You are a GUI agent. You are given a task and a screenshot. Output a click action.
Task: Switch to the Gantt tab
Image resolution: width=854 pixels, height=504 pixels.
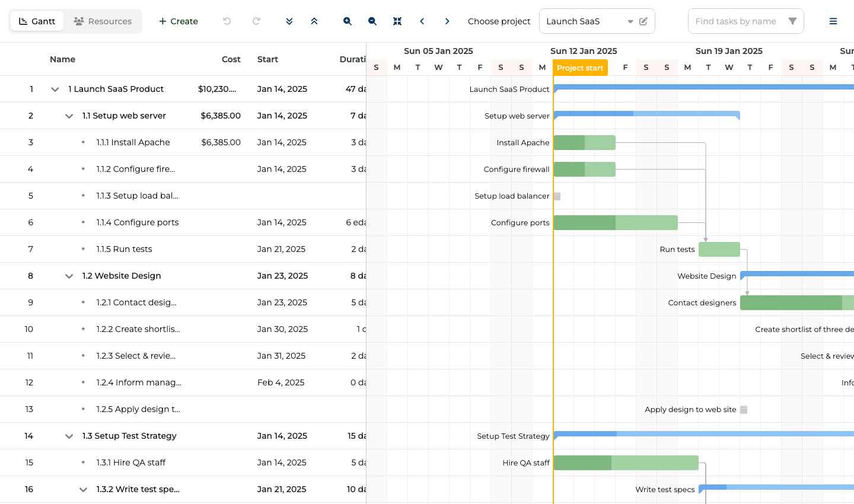tap(37, 21)
